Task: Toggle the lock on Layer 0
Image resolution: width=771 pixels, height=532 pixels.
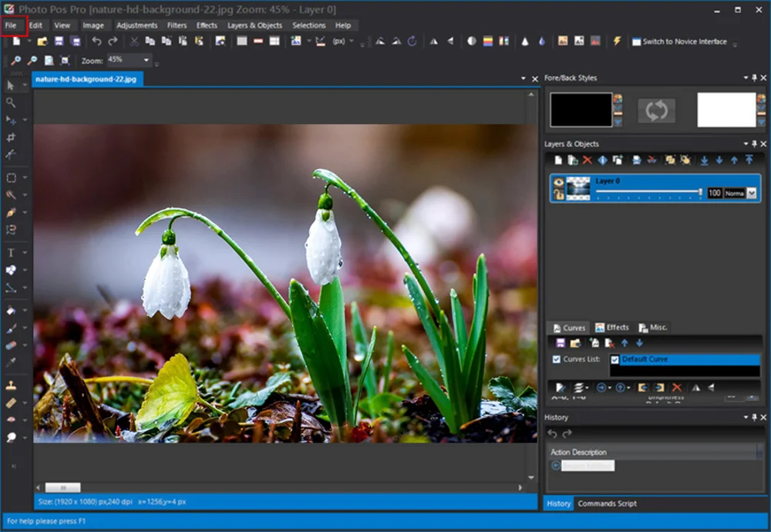Action: tap(558, 194)
